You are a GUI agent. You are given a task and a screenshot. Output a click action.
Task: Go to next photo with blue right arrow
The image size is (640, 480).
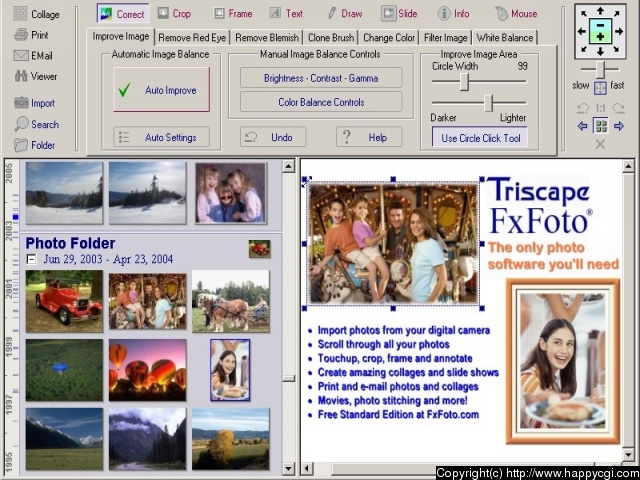pos(619,126)
